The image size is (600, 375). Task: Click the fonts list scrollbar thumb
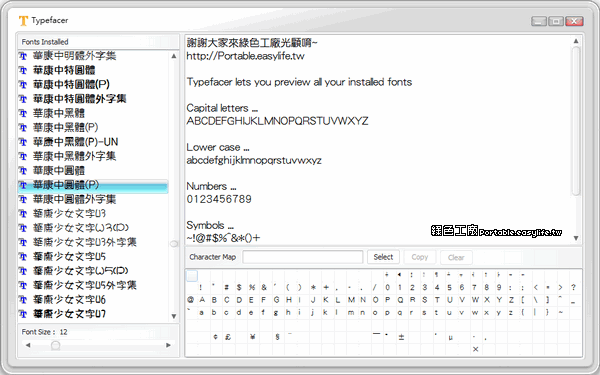pos(174,244)
